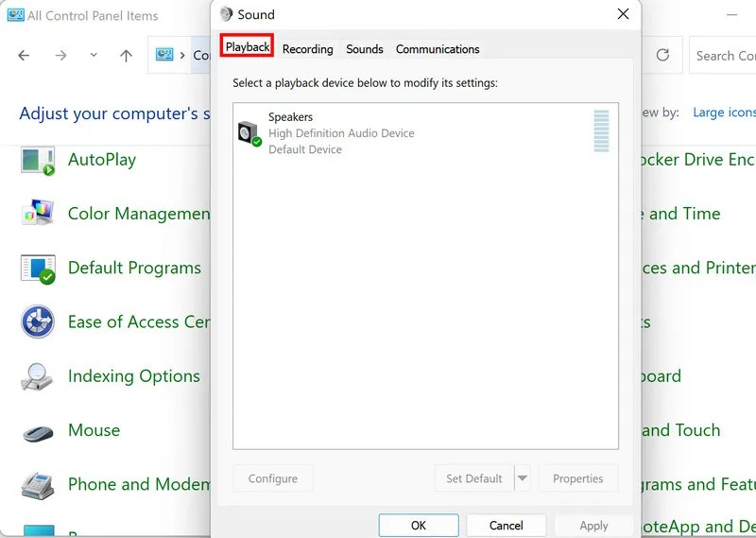Viewport: 756px width, 538px height.
Task: Go forward in Control Panel window
Action: (x=60, y=56)
